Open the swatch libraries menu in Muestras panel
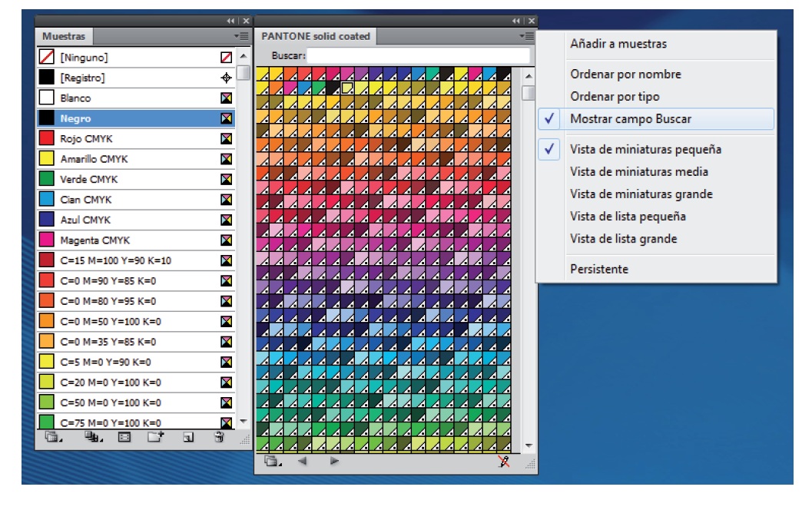 point(52,438)
